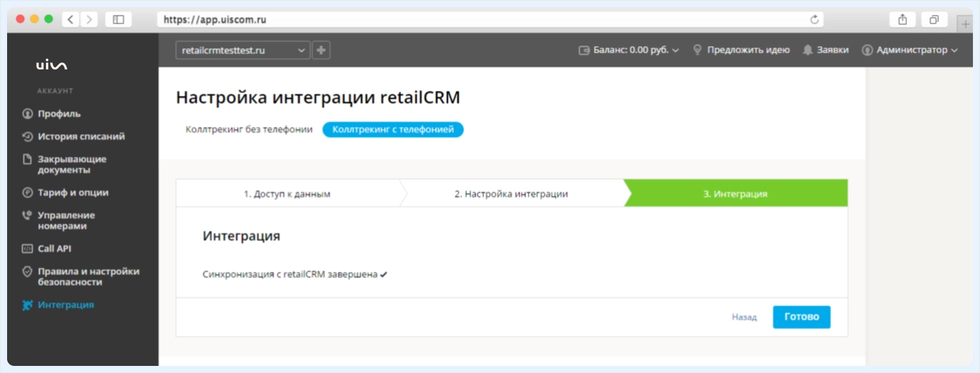This screenshot has height=373, width=980.
Task: Go back with browser back arrow
Action: point(70,20)
